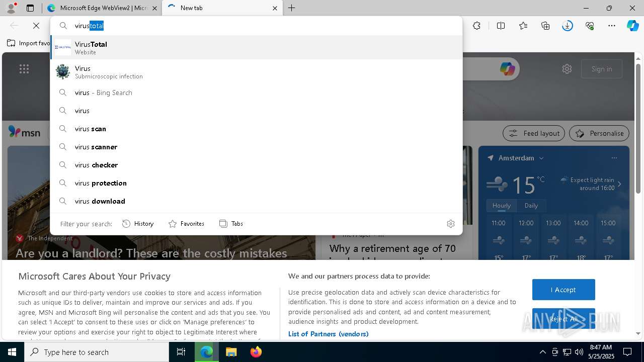Open the taskbar clock and date
The width and height of the screenshot is (644, 362).
(601, 352)
